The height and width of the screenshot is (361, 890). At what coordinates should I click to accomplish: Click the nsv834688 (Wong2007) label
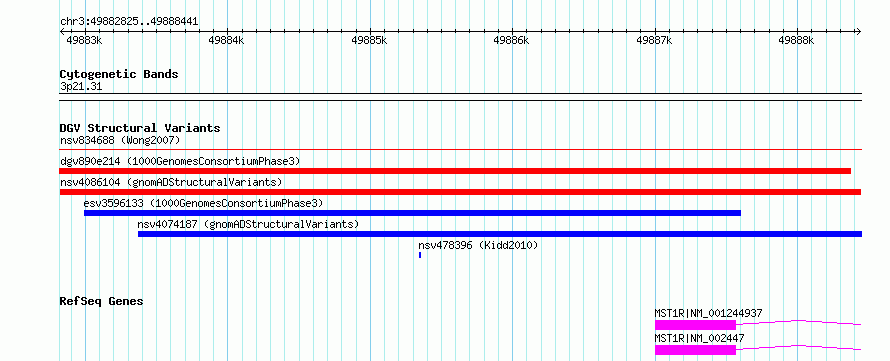(120, 140)
